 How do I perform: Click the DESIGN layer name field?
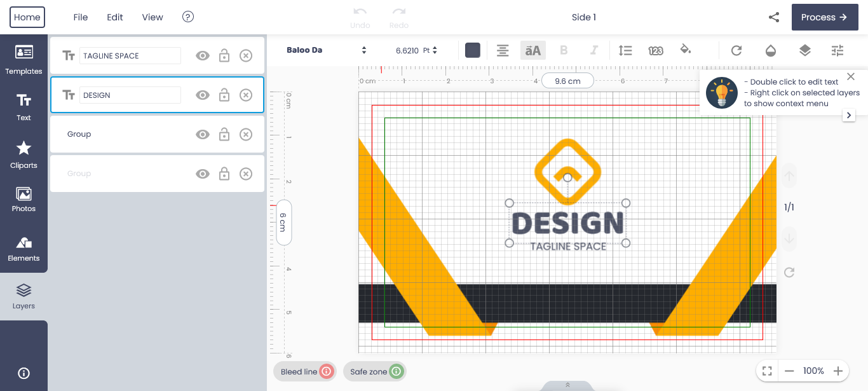pos(130,95)
